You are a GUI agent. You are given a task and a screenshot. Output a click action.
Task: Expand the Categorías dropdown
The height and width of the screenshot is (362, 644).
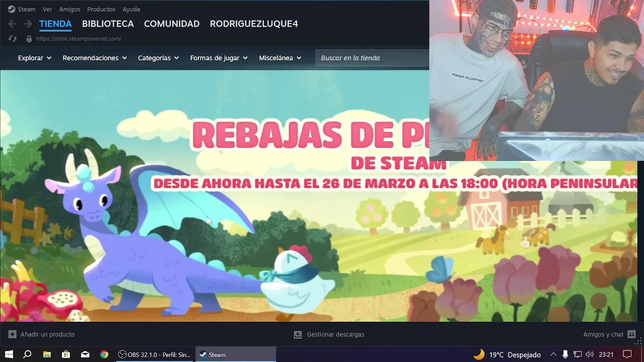pos(158,58)
